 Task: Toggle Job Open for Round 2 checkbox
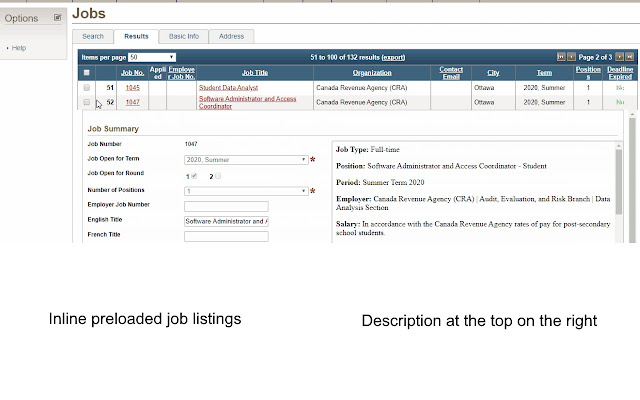(x=218, y=176)
